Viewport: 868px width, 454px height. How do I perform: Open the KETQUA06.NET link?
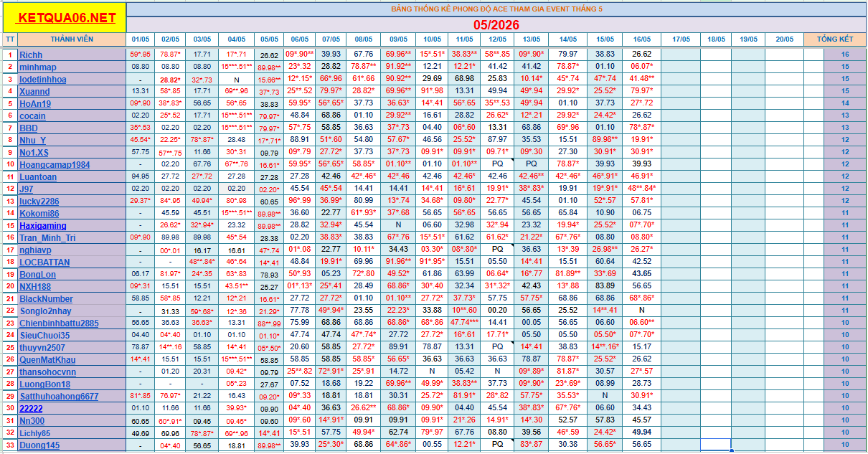click(x=67, y=18)
